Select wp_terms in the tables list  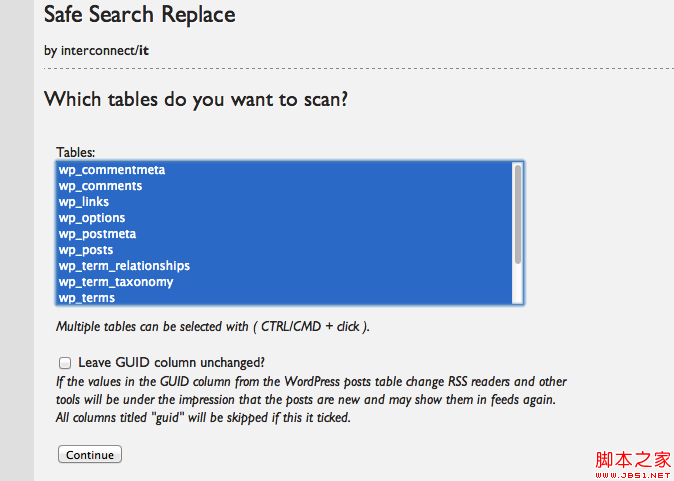[x=87, y=298]
